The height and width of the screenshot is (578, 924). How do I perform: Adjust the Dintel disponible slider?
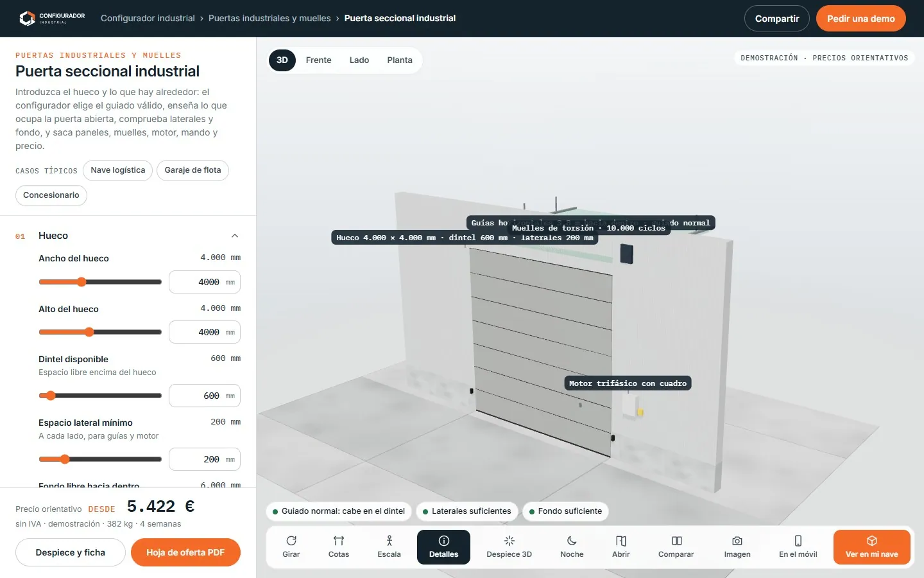click(100, 396)
